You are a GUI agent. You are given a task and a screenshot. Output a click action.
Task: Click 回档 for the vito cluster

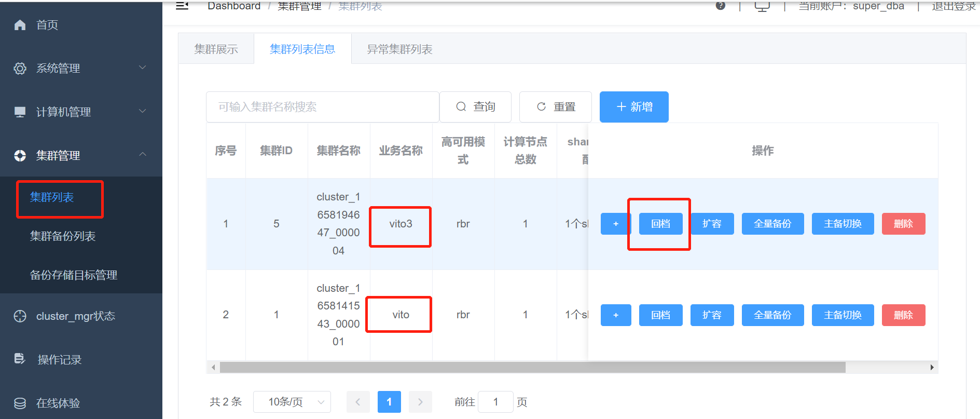(x=660, y=315)
